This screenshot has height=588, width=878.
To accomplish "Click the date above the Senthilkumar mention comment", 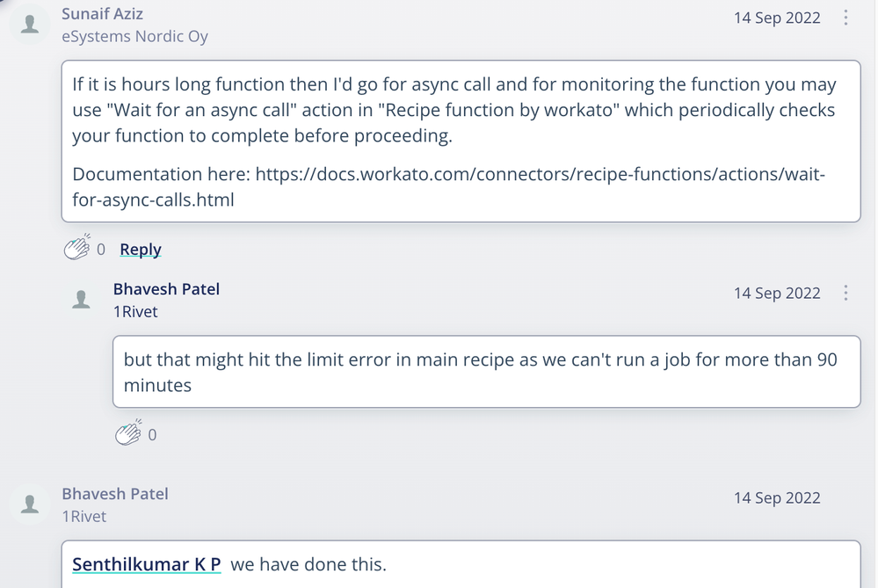I will tap(777, 497).
